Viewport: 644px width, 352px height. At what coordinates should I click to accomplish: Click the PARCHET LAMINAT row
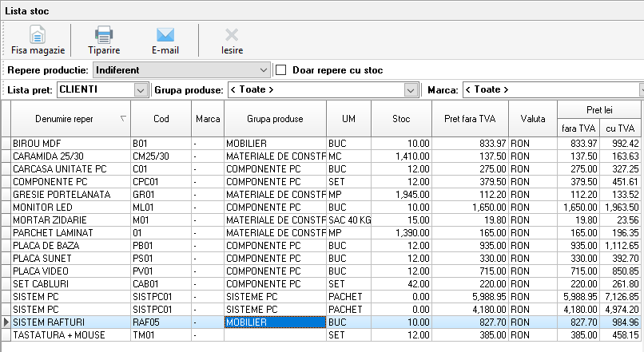[70, 232]
